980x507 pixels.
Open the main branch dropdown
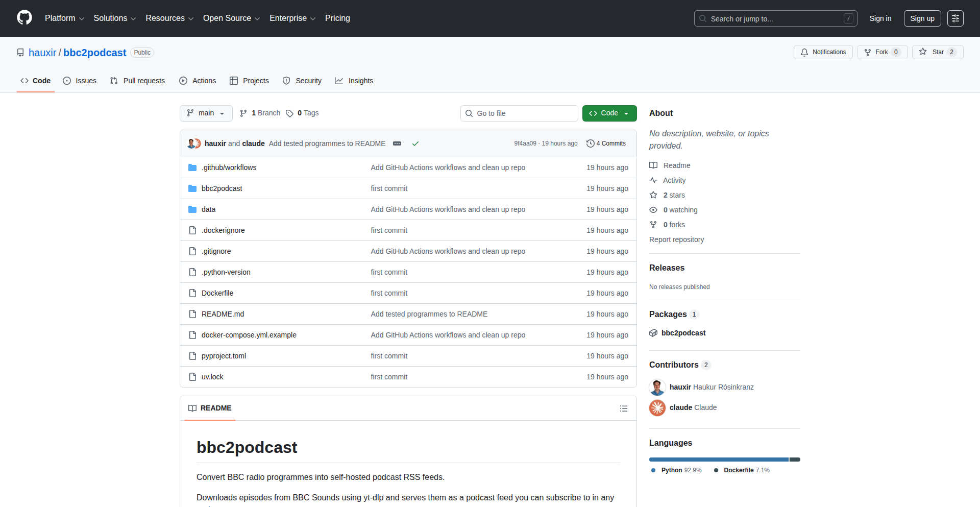(206, 113)
